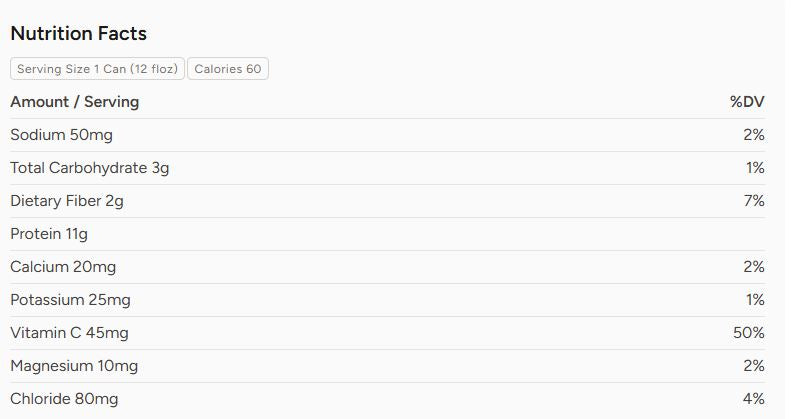Select the Serving Size 1 Can badge

pos(97,69)
